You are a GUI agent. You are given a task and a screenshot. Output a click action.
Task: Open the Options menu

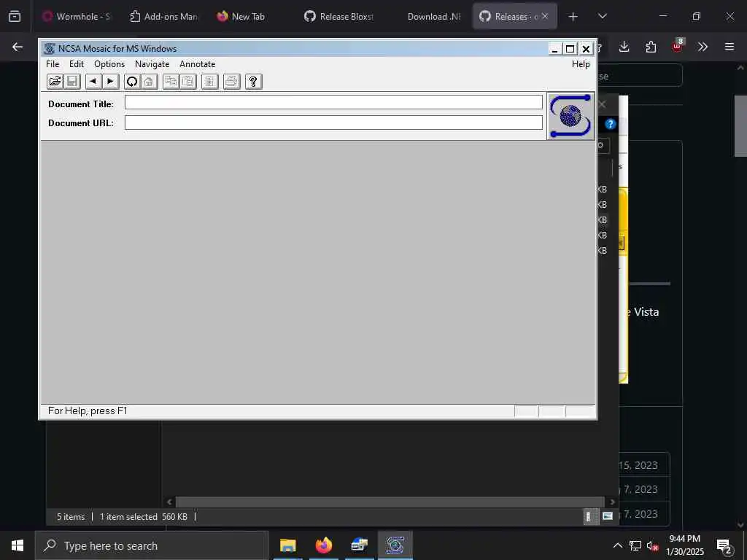click(x=109, y=64)
